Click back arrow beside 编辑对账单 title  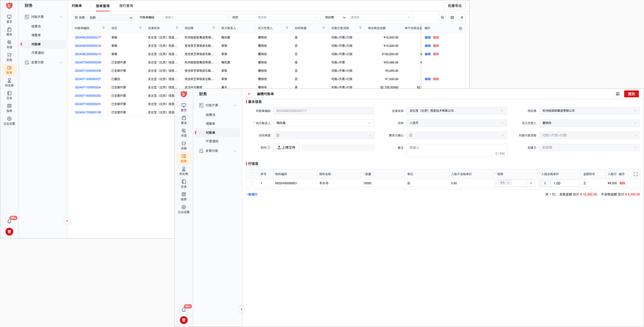click(x=250, y=94)
